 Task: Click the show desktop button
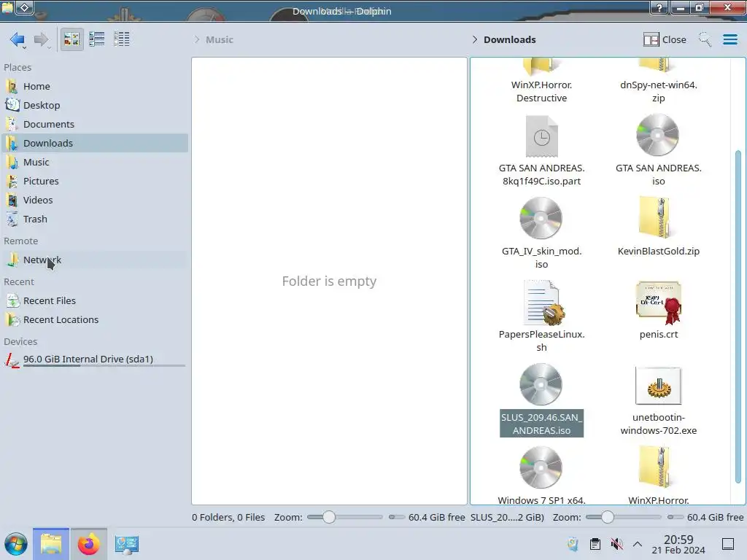[728, 544]
